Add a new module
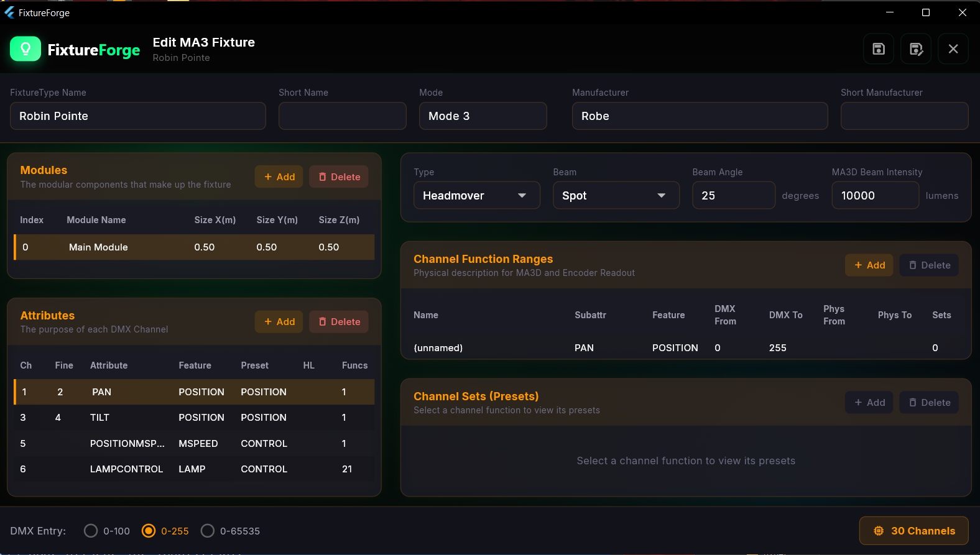This screenshot has width=980, height=555. click(x=279, y=177)
